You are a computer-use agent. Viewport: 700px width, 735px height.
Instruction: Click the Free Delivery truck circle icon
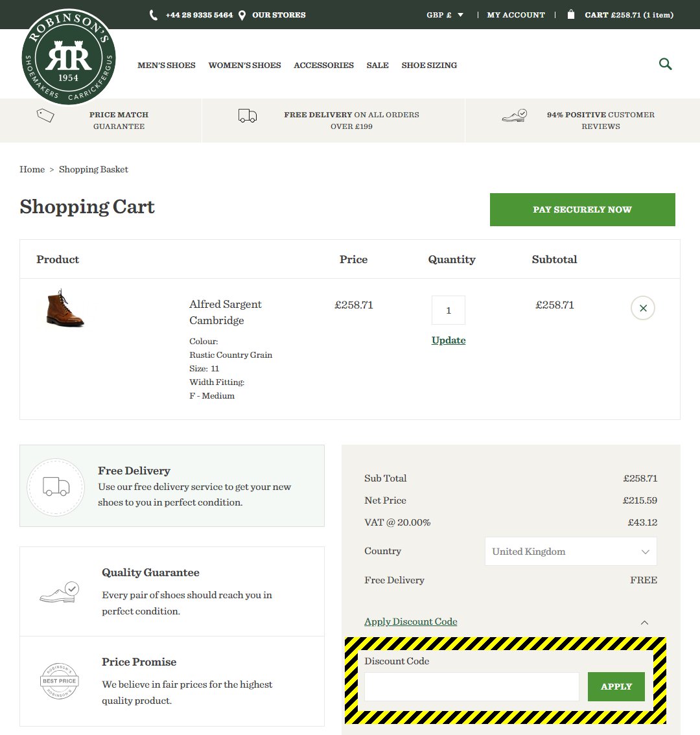[56, 487]
